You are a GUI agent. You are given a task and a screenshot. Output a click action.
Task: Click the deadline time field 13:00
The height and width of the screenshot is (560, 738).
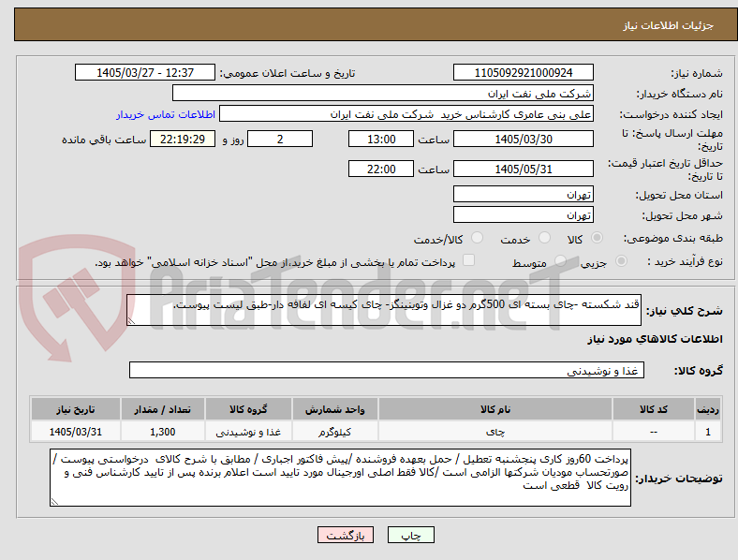coord(381,139)
